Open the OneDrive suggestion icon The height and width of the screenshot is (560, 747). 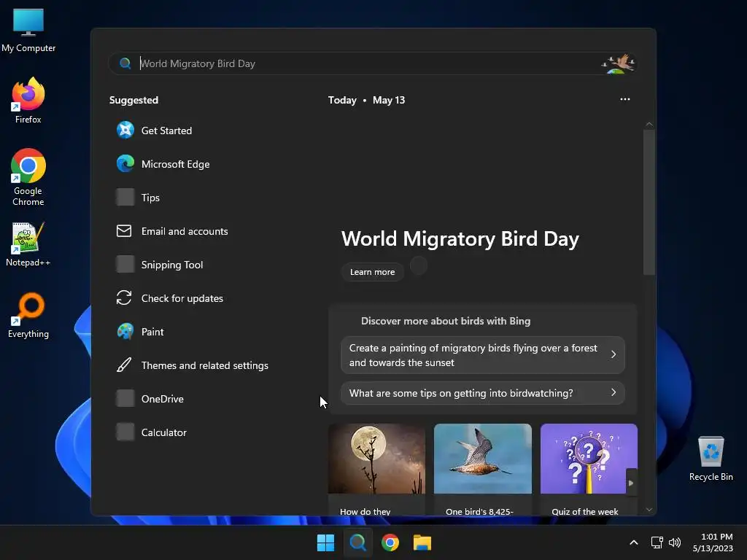click(125, 399)
